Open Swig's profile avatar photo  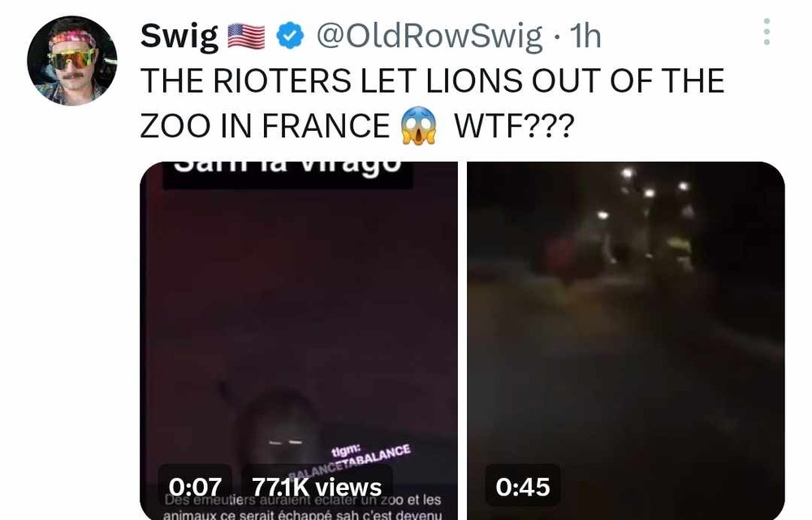coord(72,61)
